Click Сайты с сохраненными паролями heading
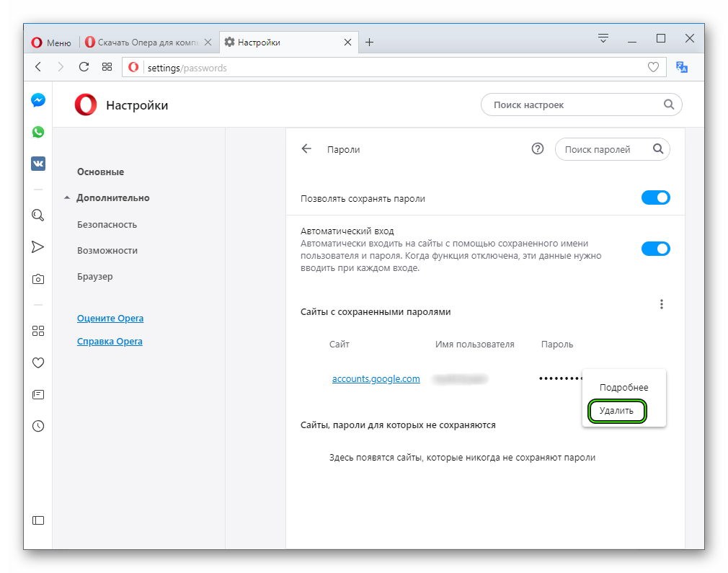Image resolution: width=728 pixels, height=573 pixels. (x=376, y=312)
